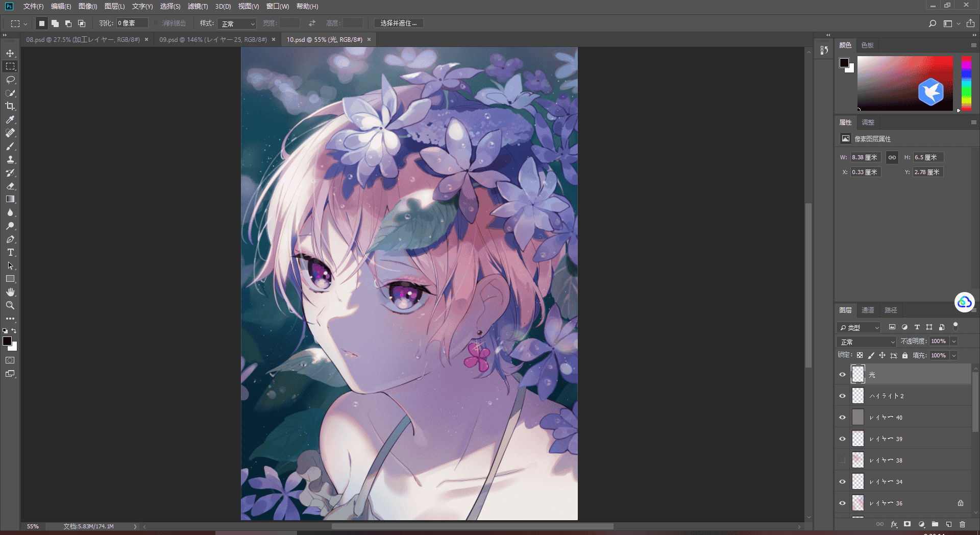Open the 不透明度 opacity dropdown arrow
Viewport: 980px width, 535px height.
coord(953,341)
